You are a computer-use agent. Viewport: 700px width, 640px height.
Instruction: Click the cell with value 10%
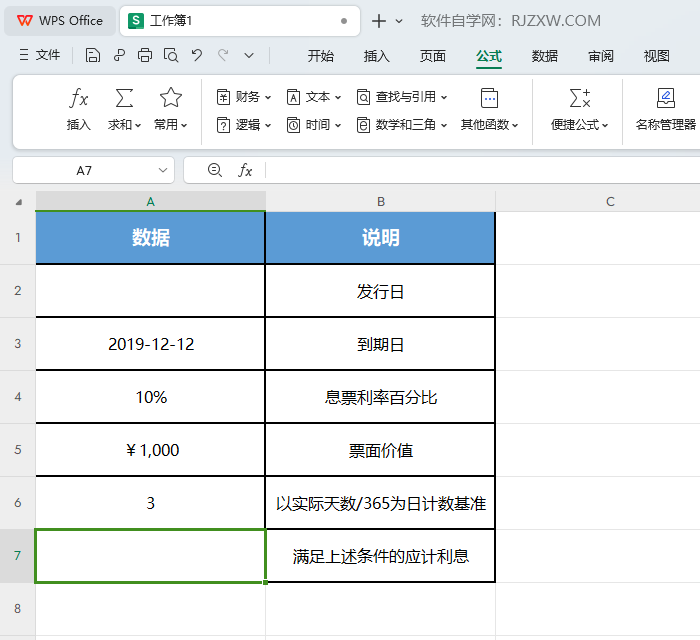tap(150, 397)
